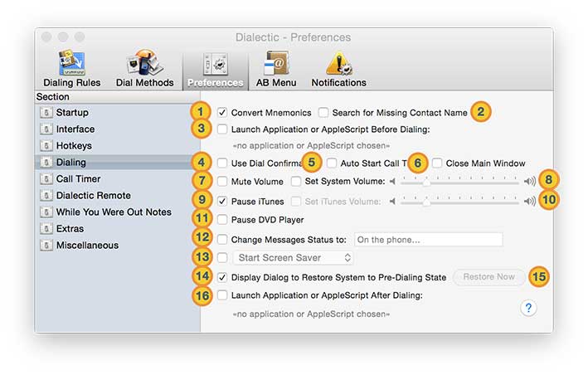Select the Interface section label
The height and width of the screenshot is (375, 588).
(75, 129)
